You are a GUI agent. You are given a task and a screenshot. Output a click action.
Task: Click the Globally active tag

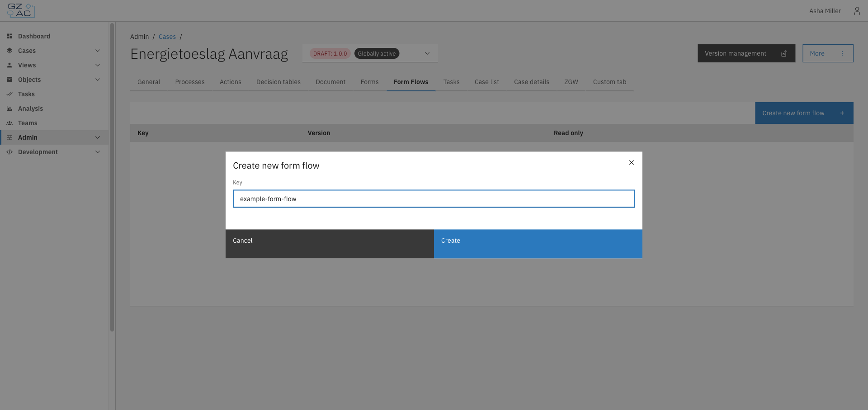(x=377, y=53)
